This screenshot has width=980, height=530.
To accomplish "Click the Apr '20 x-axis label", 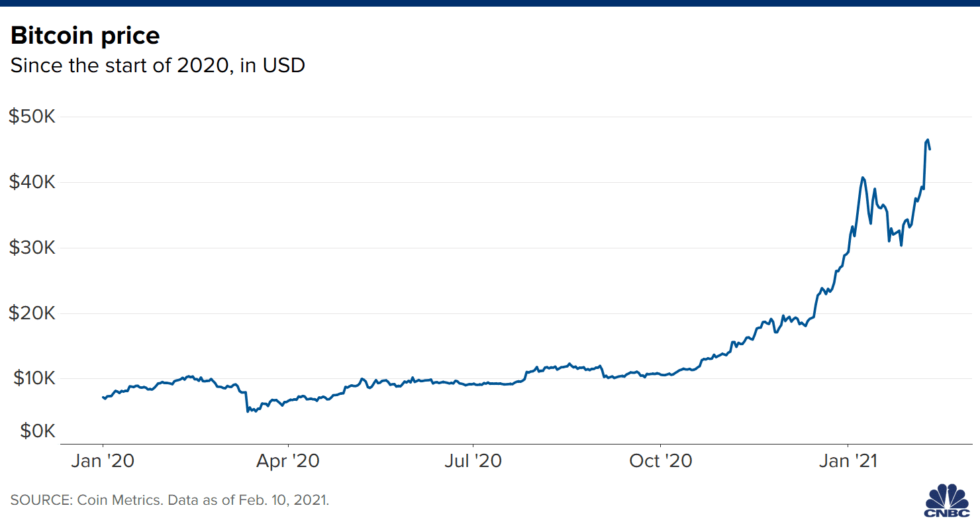I will point(289,461).
